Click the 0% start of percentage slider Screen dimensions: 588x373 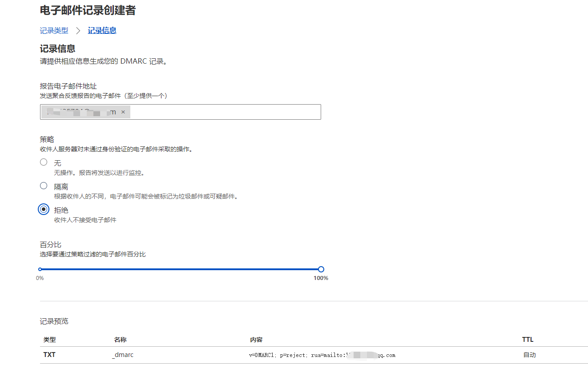(x=40, y=269)
